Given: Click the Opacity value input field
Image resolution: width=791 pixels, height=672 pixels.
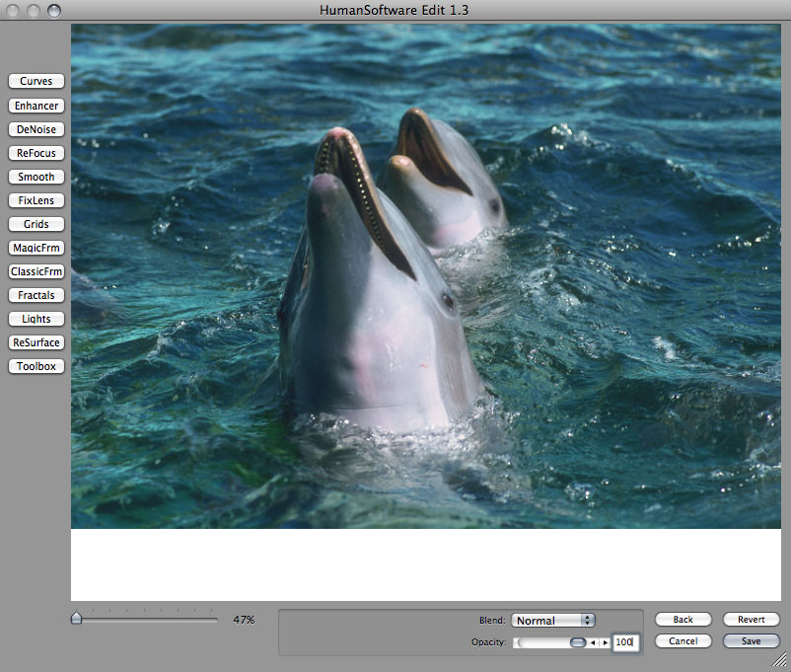Looking at the screenshot, I should click(623, 642).
